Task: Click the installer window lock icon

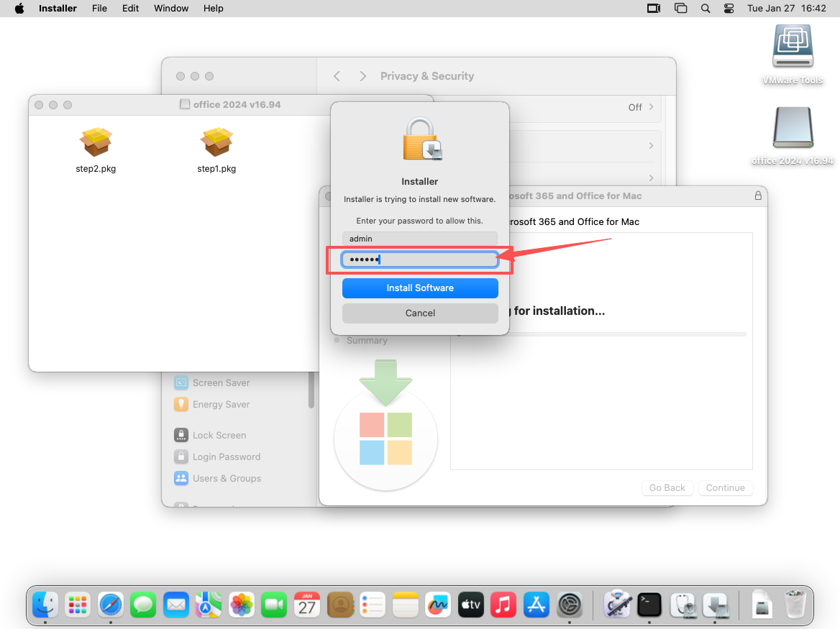Action: tap(758, 196)
